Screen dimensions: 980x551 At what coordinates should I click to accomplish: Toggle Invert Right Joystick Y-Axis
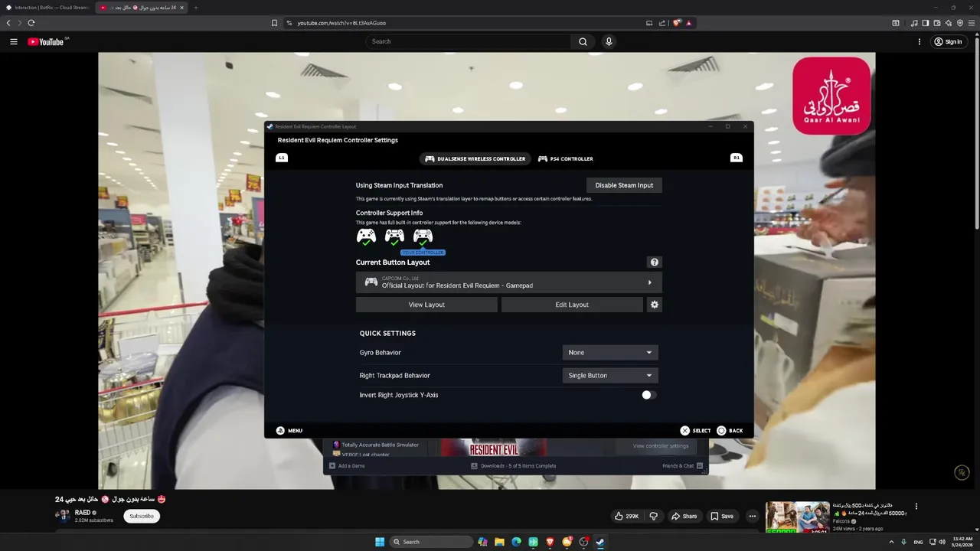(x=649, y=395)
